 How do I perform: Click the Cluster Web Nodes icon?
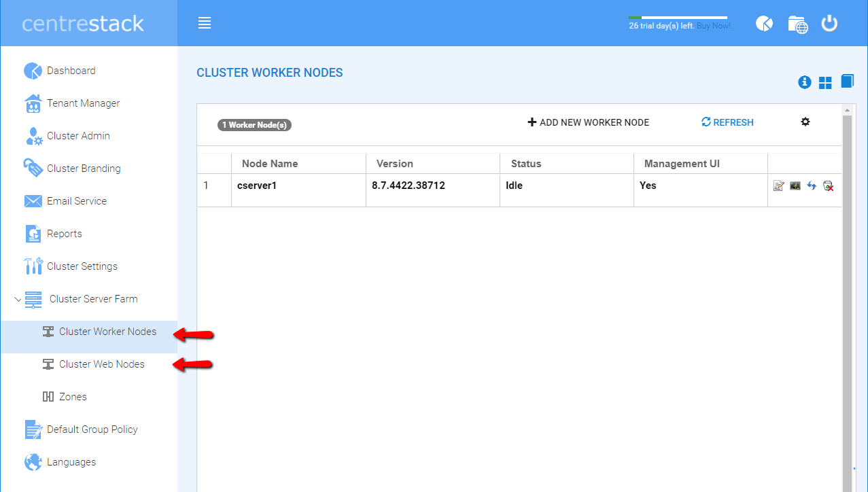[x=48, y=364]
